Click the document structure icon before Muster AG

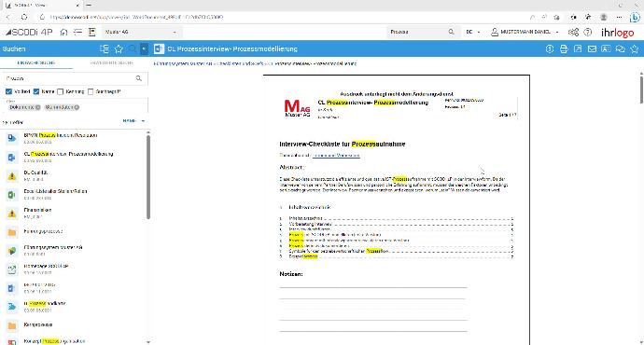[x=92, y=32]
